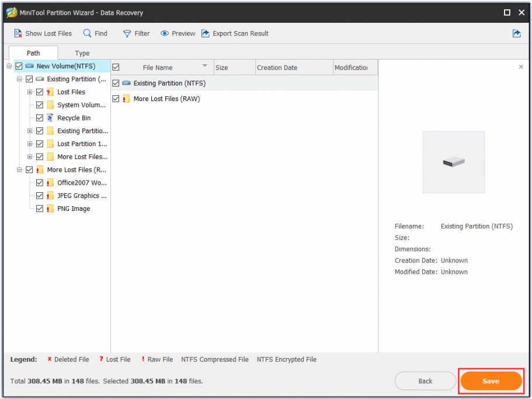The height and width of the screenshot is (399, 532).
Task: Click the drive preview thumbnail
Action: pos(454,162)
